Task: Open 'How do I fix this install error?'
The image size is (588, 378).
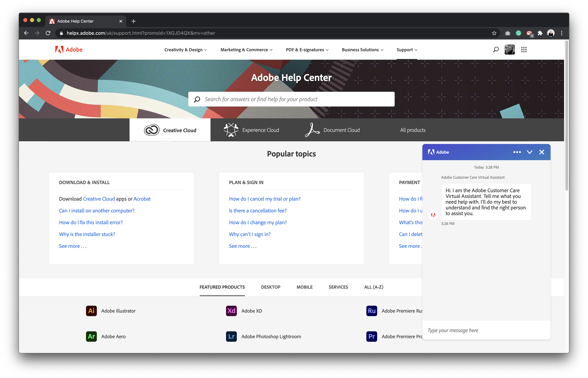Action: (x=91, y=222)
